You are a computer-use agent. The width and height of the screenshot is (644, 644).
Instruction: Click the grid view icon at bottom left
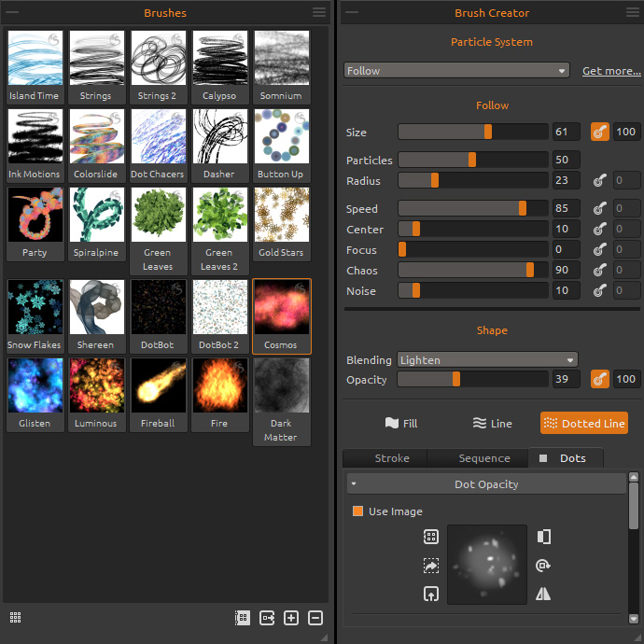(x=16, y=618)
